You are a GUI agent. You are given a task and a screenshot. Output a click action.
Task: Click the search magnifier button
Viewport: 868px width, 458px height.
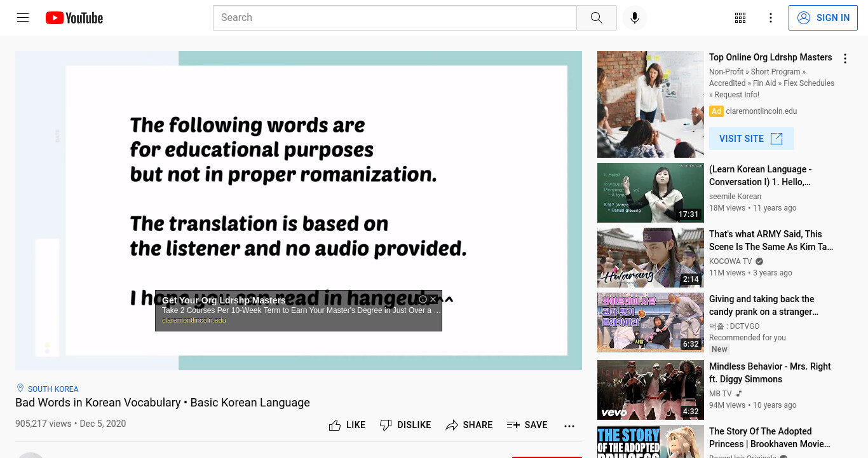[596, 18]
